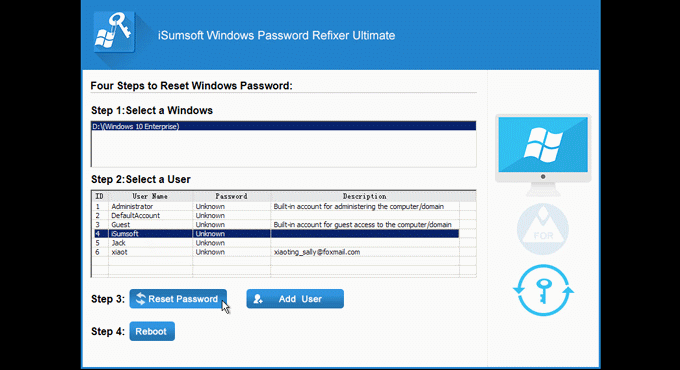This screenshot has width=680, height=370.
Task: Click the Add User button
Action: tap(295, 299)
